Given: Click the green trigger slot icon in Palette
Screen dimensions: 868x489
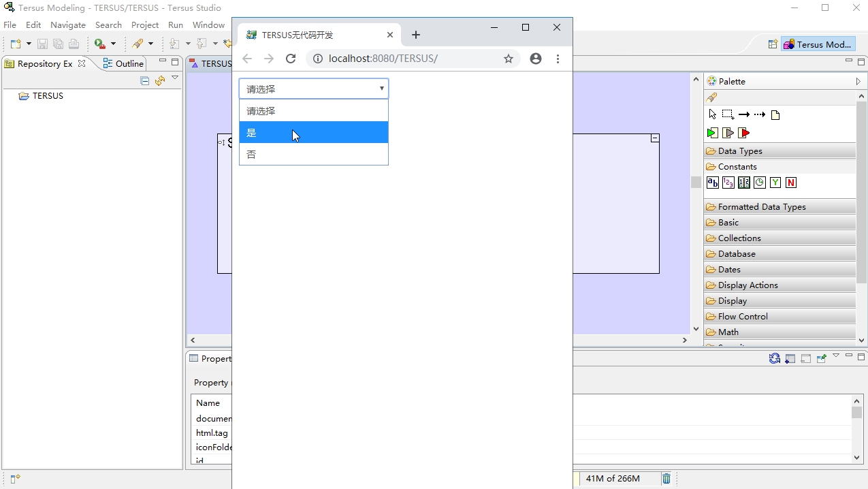Looking at the screenshot, I should tap(712, 133).
